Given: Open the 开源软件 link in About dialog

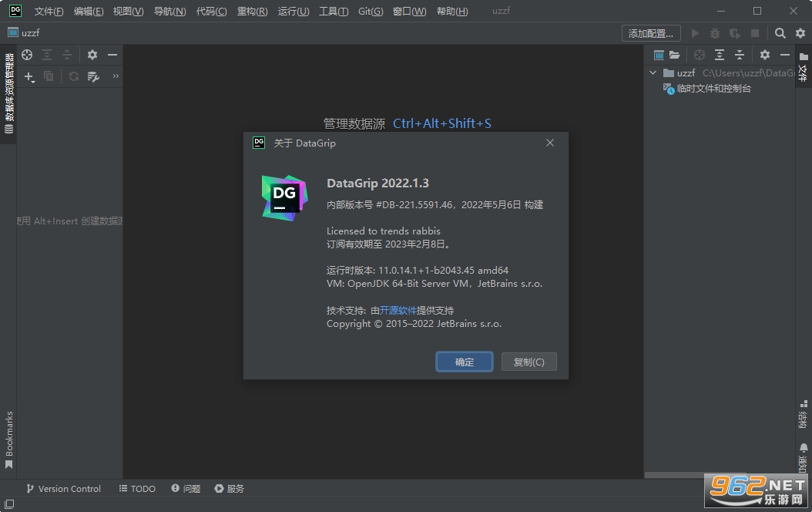Looking at the screenshot, I should pos(398,311).
